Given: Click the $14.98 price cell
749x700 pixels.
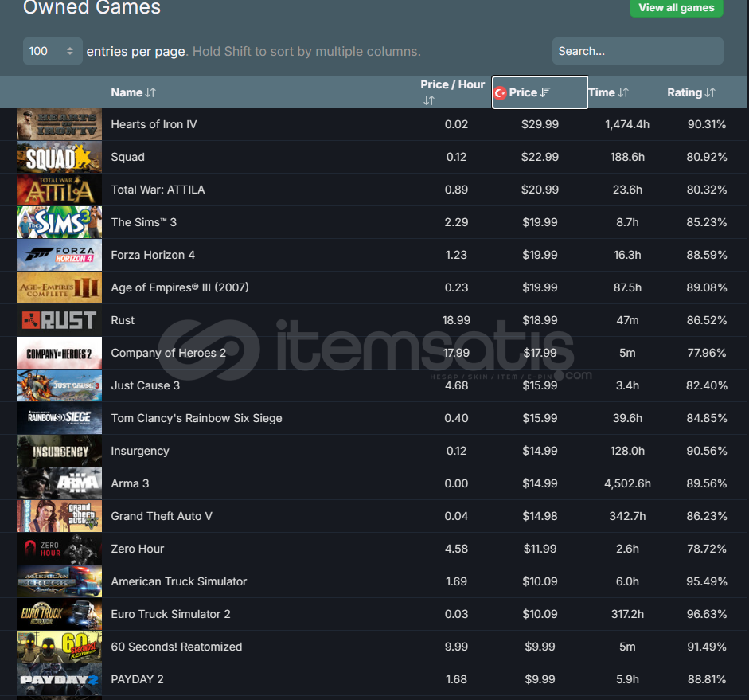Looking at the screenshot, I should [540, 516].
